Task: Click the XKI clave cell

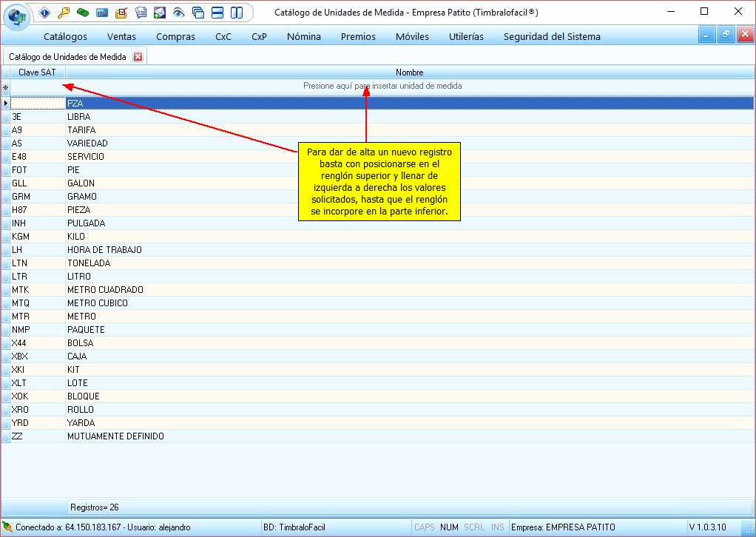Action: (x=38, y=370)
